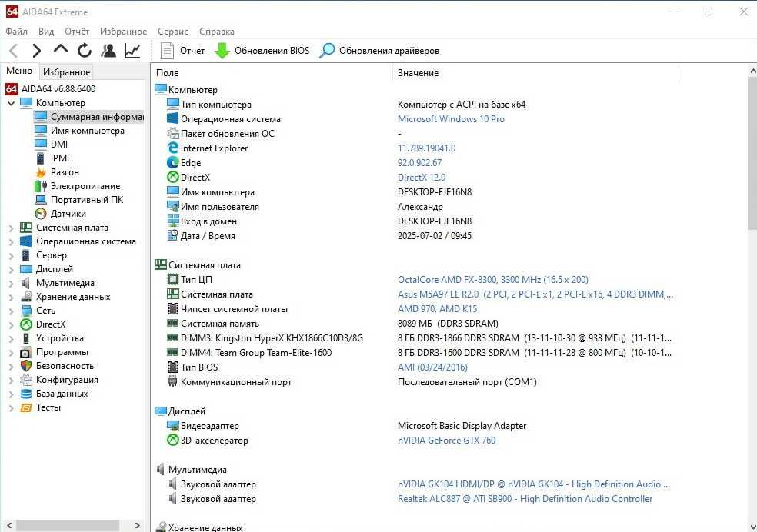The height and width of the screenshot is (532, 757).
Task: Open the AMD 970, AMD K15 chipset link
Action: coord(438,309)
